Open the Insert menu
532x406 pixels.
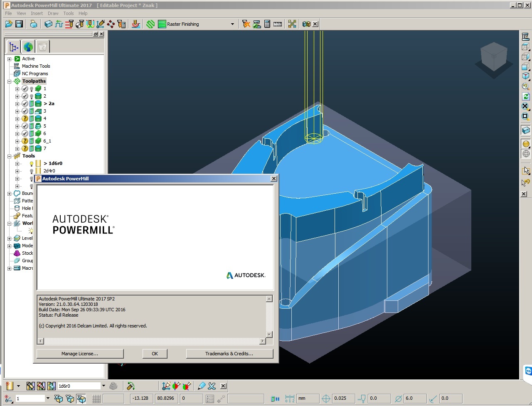point(37,13)
